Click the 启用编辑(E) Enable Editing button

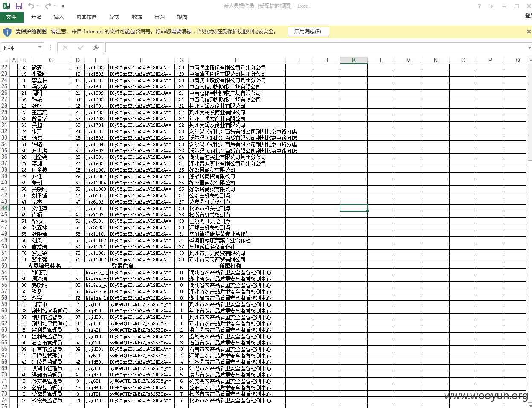coord(308,32)
